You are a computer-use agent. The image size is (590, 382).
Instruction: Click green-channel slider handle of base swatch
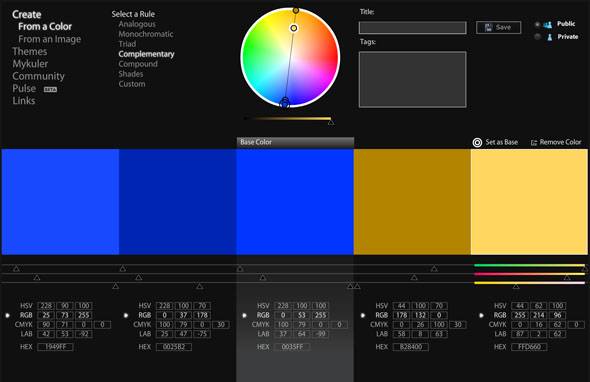[x=263, y=278]
